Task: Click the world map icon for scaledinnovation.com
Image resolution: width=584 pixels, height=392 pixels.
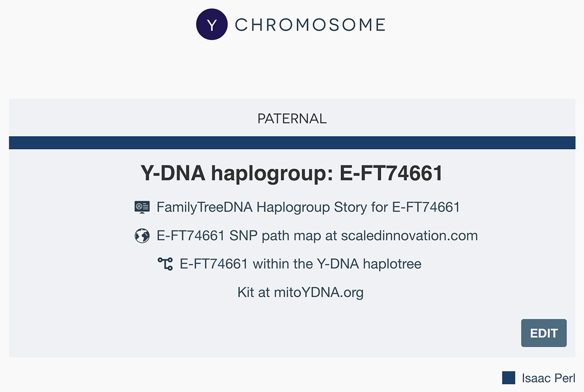Action: pyautogui.click(x=142, y=235)
